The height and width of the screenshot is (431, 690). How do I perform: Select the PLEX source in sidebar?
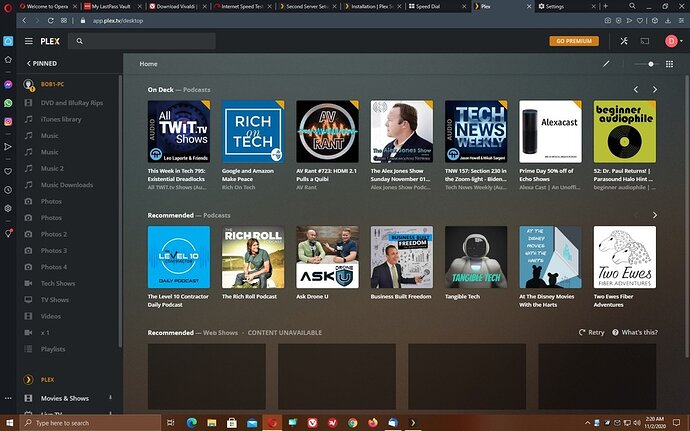[x=48, y=379]
